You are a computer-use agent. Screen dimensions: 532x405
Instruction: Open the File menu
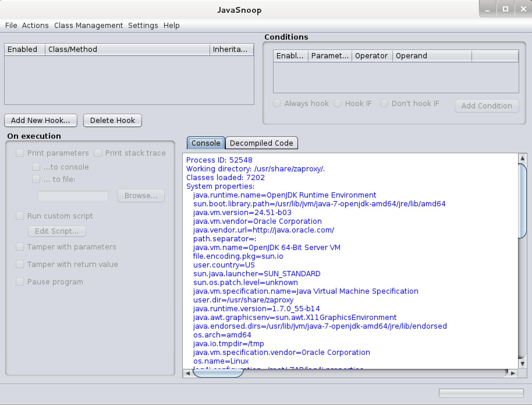click(x=11, y=26)
